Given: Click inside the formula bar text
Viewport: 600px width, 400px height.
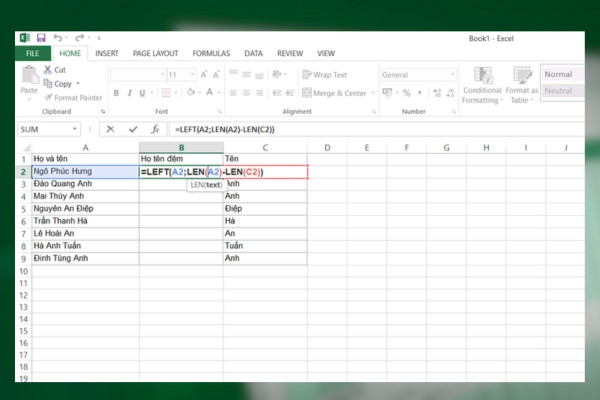Looking at the screenshot, I should tap(225, 129).
